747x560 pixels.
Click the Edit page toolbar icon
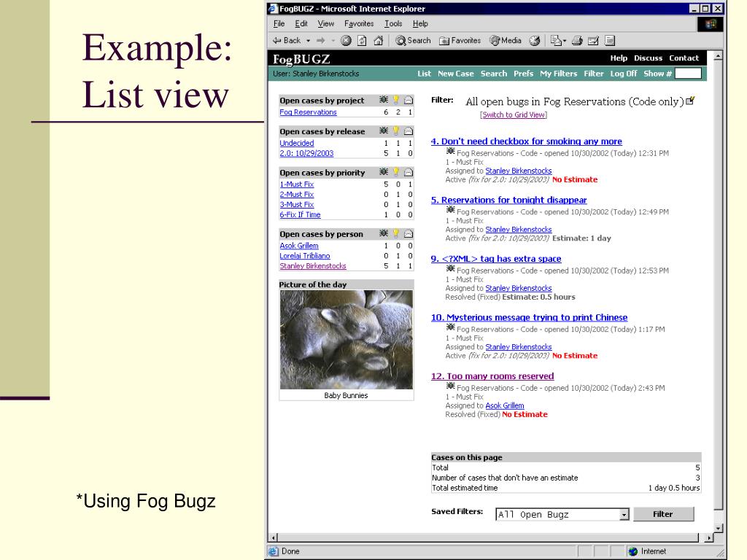(593, 41)
